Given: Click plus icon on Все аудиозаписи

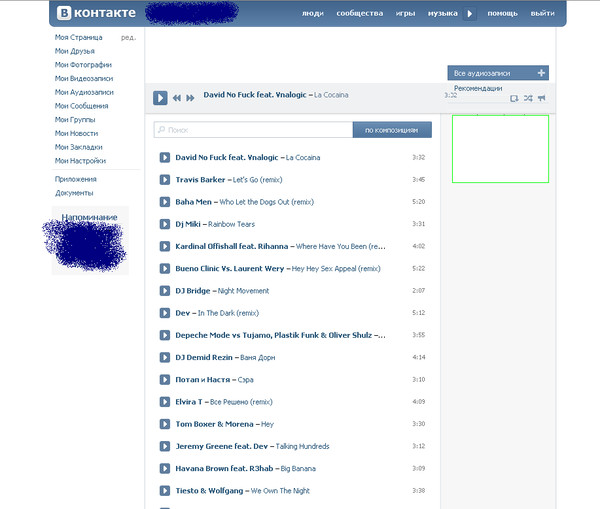Looking at the screenshot, I should (x=541, y=73).
